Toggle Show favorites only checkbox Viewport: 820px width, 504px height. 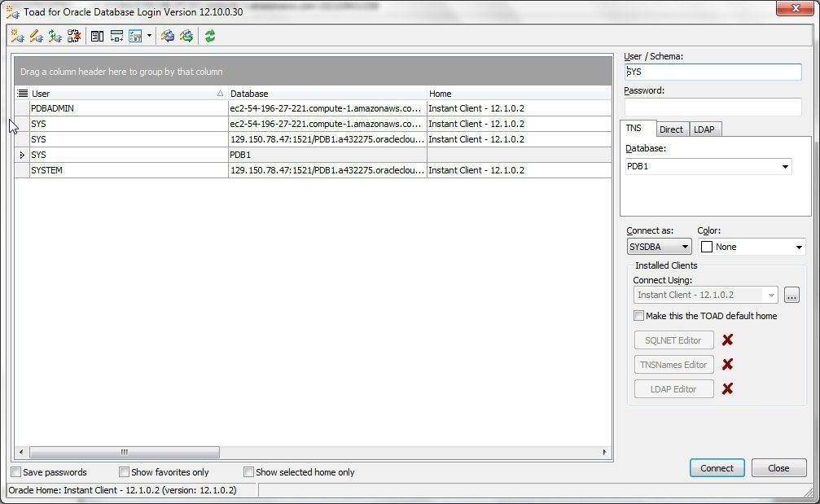coord(124,472)
